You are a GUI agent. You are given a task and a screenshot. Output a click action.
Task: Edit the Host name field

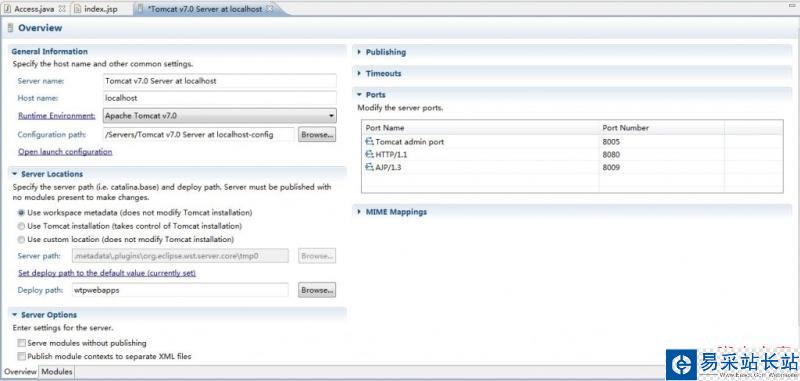coord(219,98)
